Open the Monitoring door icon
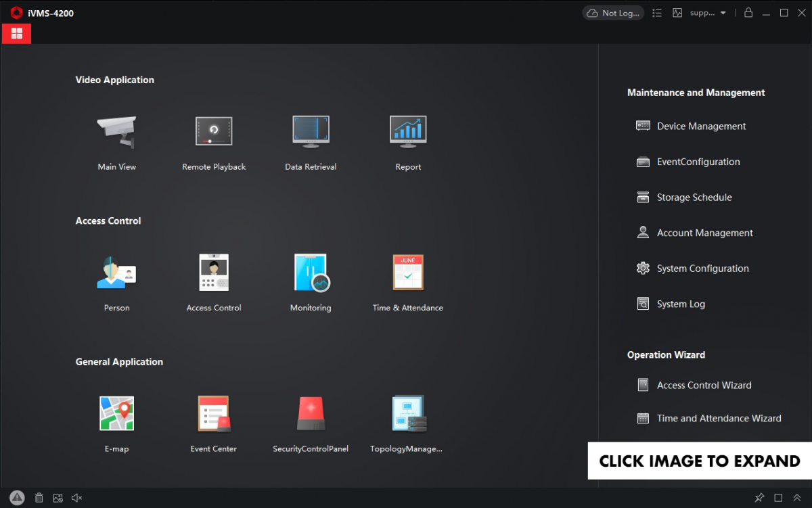 pyautogui.click(x=311, y=273)
